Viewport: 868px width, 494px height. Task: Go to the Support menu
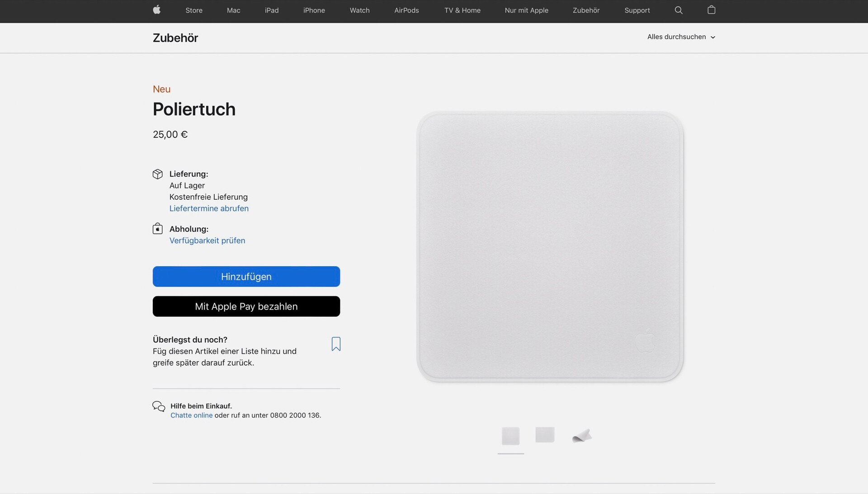tap(637, 10)
